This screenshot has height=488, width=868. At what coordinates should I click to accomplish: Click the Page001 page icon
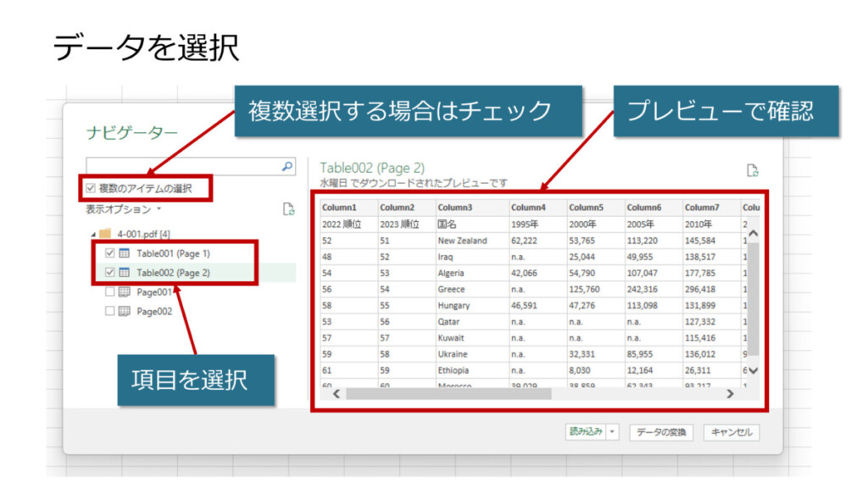pos(124,292)
